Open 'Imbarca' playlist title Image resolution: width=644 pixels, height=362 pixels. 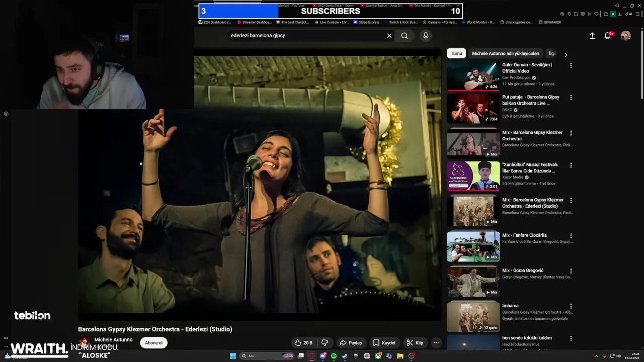point(510,306)
